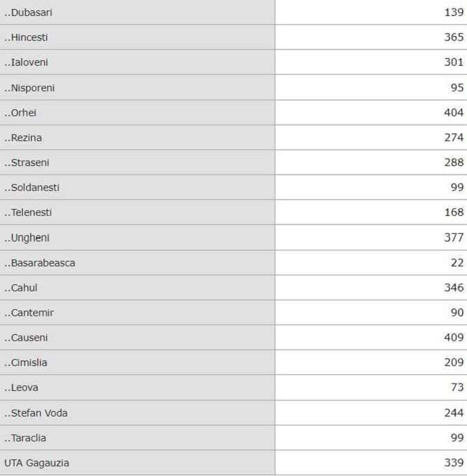Select the Straseni value 288
Screen dimensions: 467x476
[x=454, y=163]
